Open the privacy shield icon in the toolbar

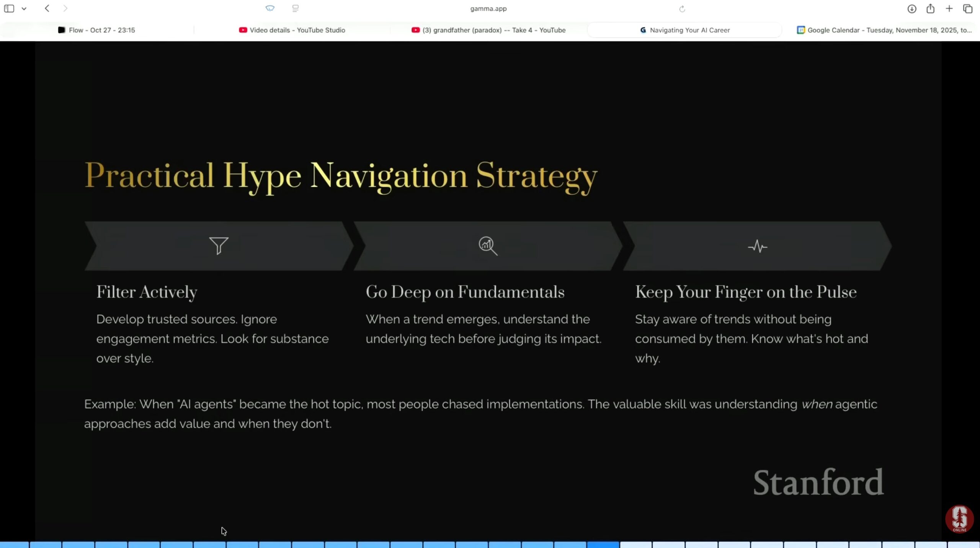click(270, 8)
